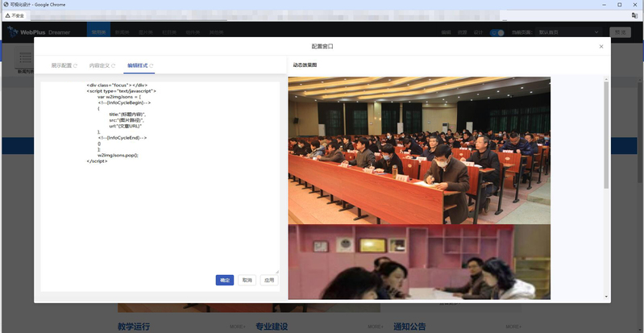The image size is (644, 333).
Task: Click refresh icon beside 内容定义
Action: [113, 66]
